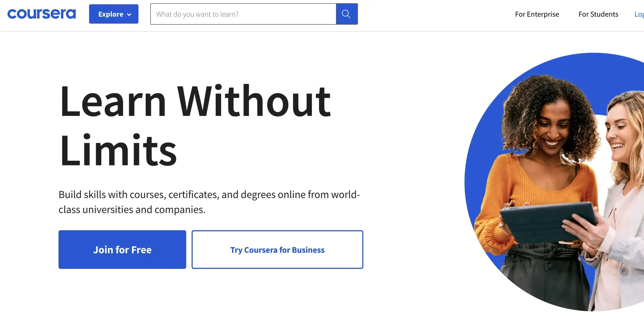The width and height of the screenshot is (644, 322).
Task: Select the For Enterprise menu item
Action: pyautogui.click(x=537, y=14)
